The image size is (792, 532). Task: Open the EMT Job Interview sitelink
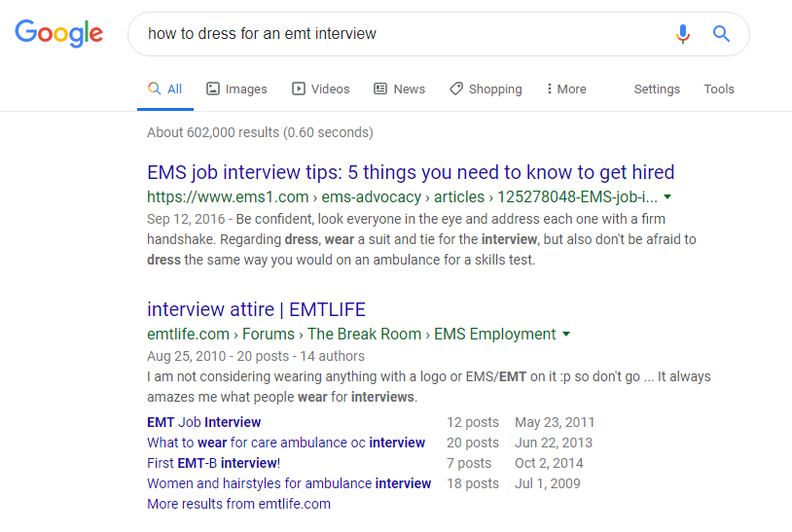tap(204, 422)
